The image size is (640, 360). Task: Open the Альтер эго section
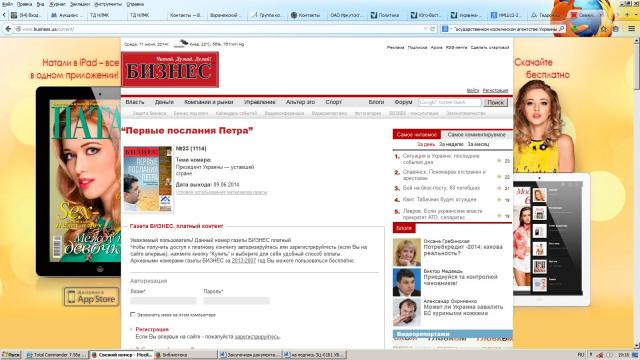coord(300,102)
